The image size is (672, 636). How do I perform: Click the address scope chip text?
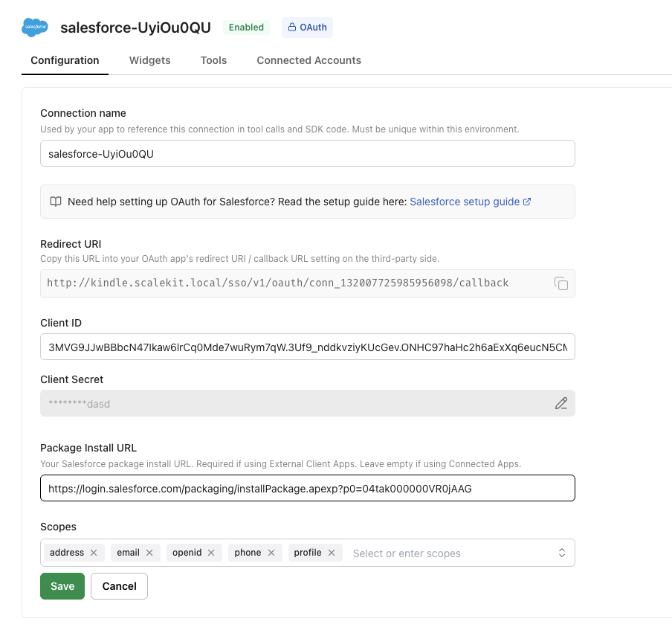coord(67,553)
